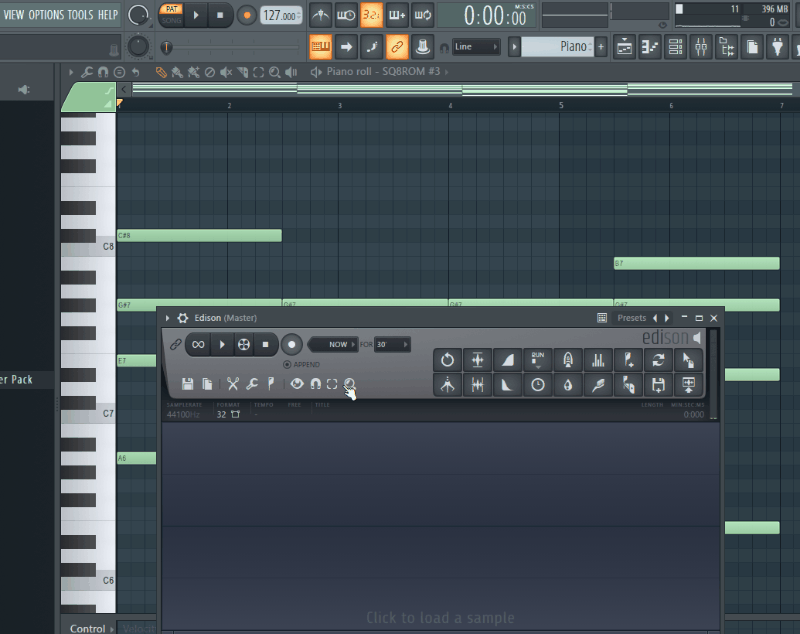Open the Mixer view icon
Screen dimensions: 800x634
(x=701, y=47)
